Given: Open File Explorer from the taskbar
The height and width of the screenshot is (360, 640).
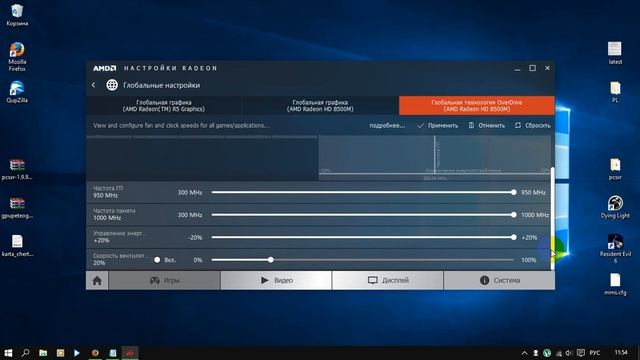Looking at the screenshot, I should tap(43, 353).
